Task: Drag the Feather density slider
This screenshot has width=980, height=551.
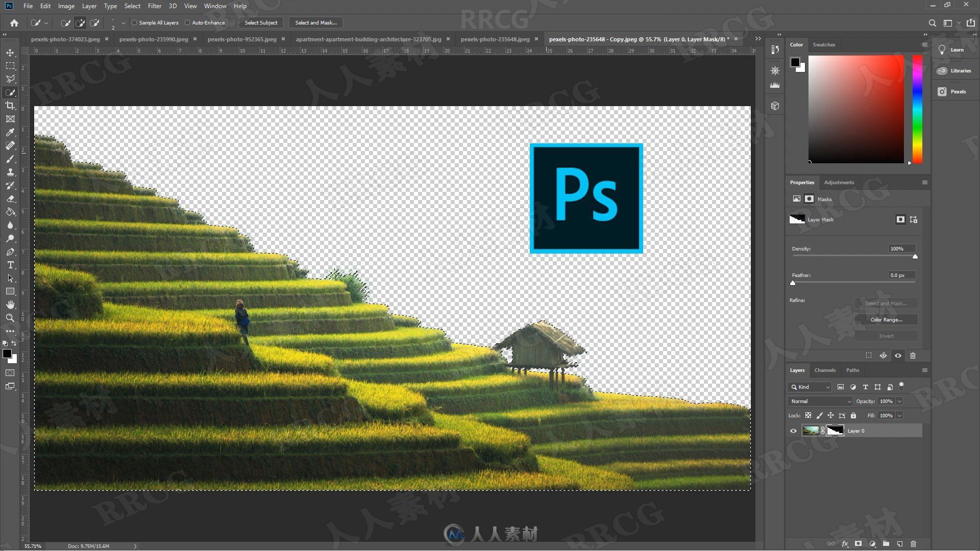Action: (x=793, y=283)
